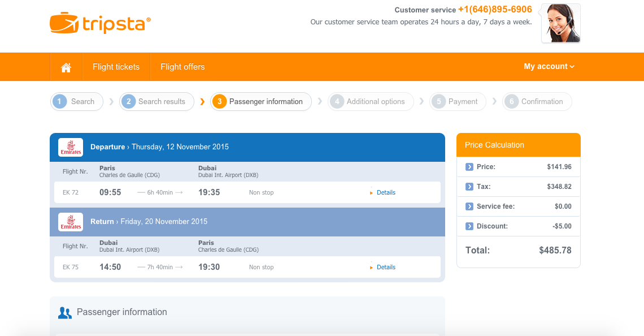Open Details for flight EK 72
Viewport: 644px width, 336px height.
pyautogui.click(x=386, y=192)
